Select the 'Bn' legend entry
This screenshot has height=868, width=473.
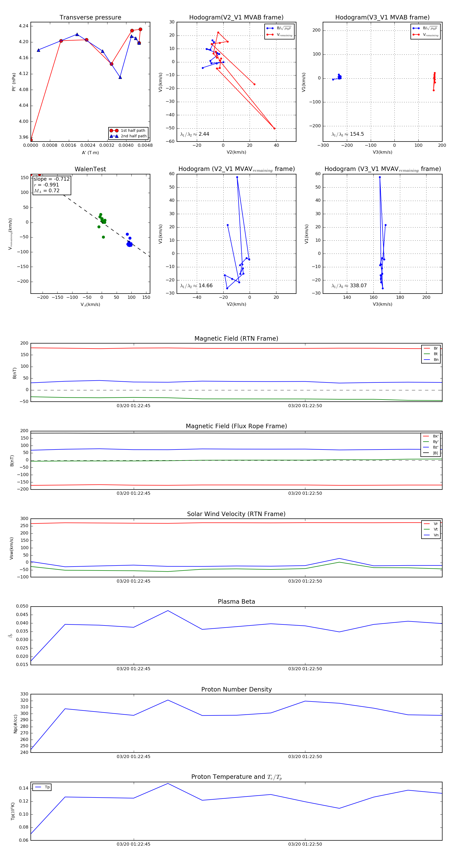(x=431, y=360)
